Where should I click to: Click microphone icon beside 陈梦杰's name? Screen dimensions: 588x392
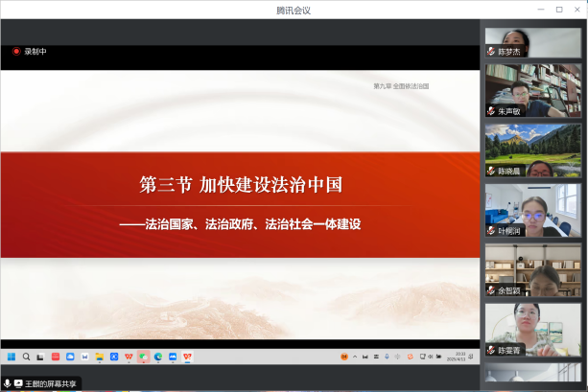click(492, 52)
